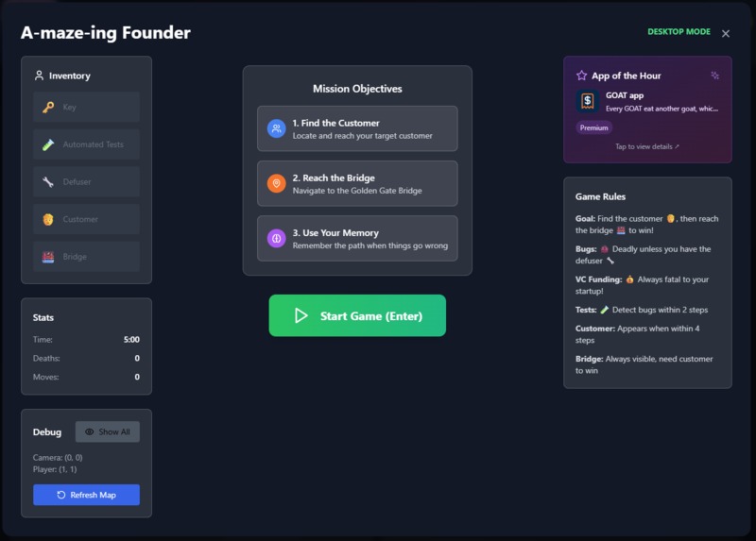Start the game with the green button

coord(357,315)
